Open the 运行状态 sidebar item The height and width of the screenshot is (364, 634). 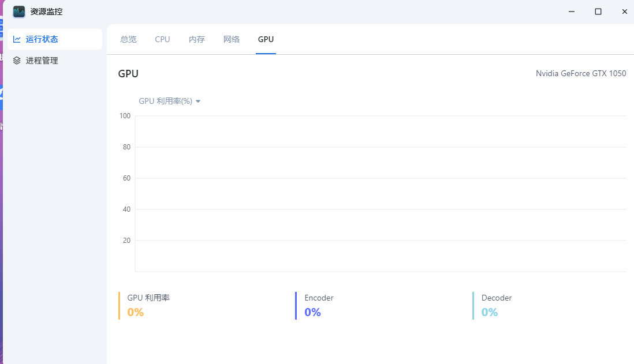(55, 39)
